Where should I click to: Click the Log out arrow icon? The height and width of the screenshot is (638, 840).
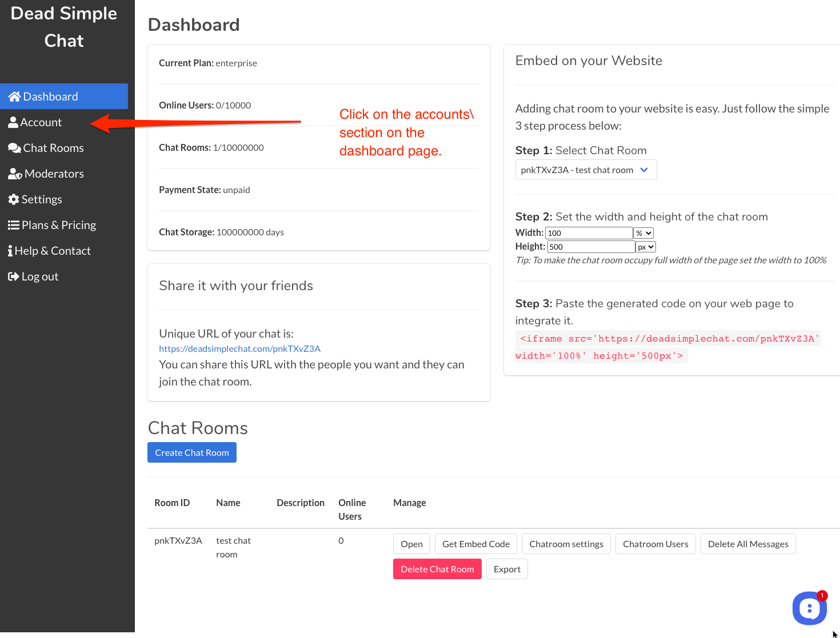pyautogui.click(x=14, y=276)
